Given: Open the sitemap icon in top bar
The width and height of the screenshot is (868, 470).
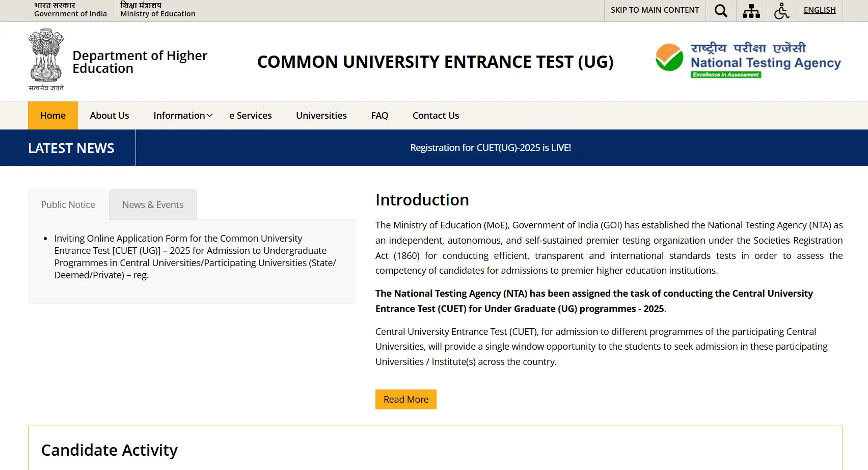Looking at the screenshot, I should (x=751, y=11).
